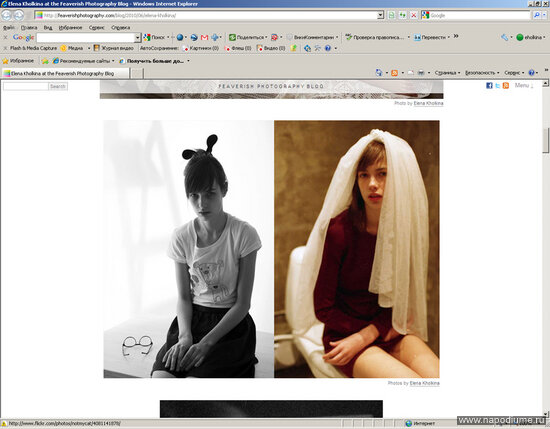Open the address bar dropdown arrow

(x=381, y=15)
